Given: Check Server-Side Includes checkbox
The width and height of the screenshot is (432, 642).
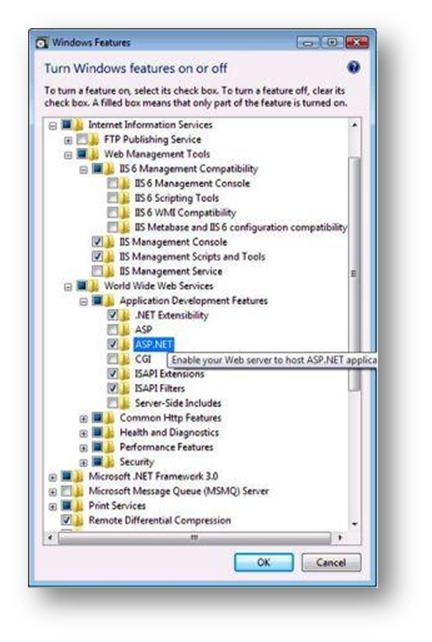Looking at the screenshot, I should 113,403.
